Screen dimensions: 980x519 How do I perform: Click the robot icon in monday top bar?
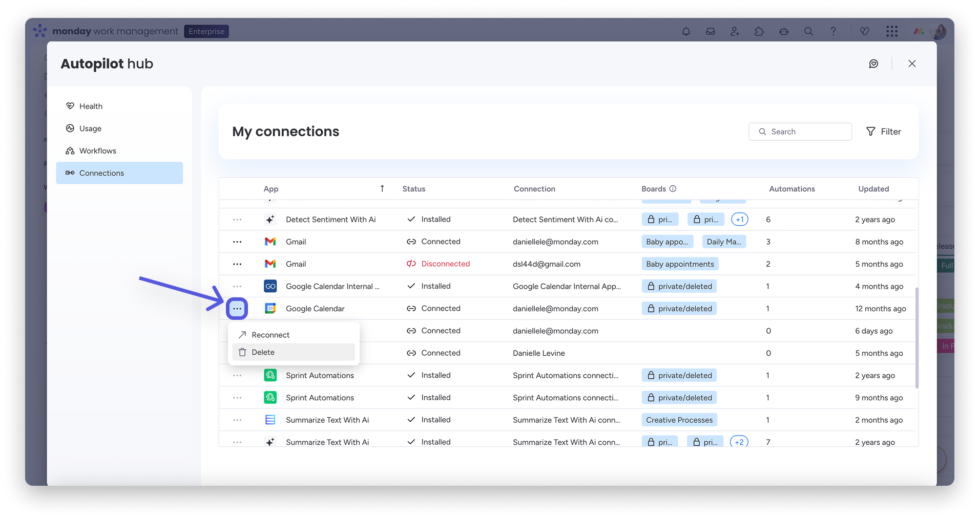click(x=784, y=32)
